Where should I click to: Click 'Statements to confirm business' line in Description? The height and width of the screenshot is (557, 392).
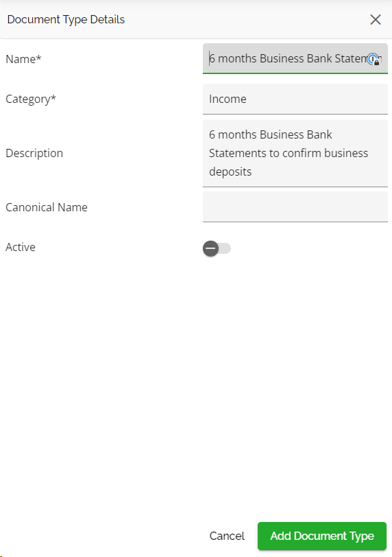289,153
